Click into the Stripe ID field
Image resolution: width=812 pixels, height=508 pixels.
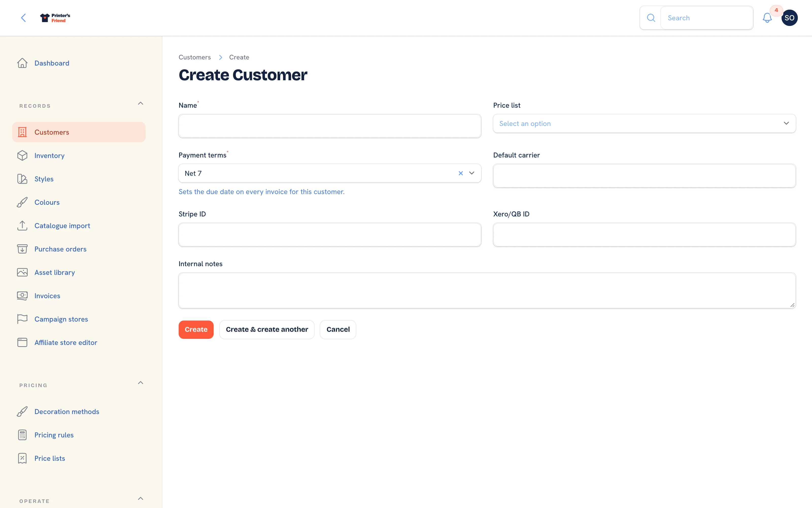330,235
